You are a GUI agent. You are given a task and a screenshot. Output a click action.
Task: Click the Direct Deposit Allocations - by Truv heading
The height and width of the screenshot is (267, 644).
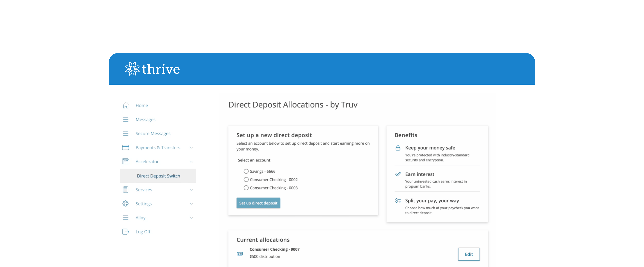click(293, 105)
